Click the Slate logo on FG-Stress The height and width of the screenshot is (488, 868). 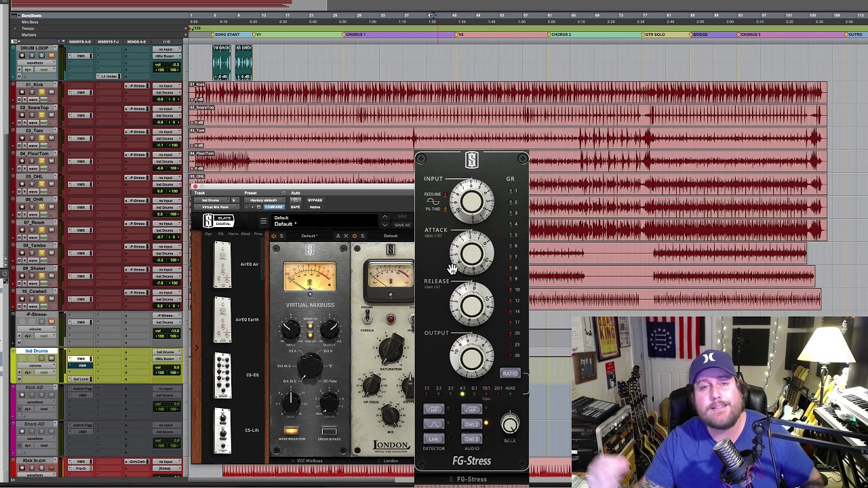(x=472, y=161)
